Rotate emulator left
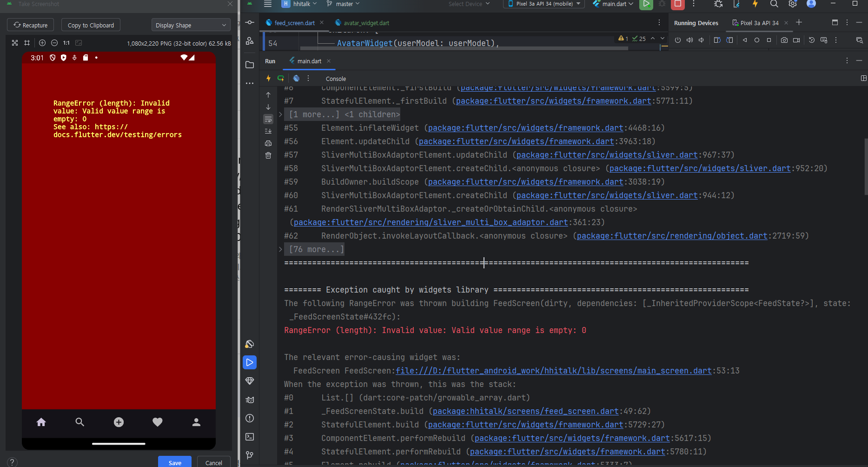This screenshot has height=467, width=868. click(x=717, y=40)
